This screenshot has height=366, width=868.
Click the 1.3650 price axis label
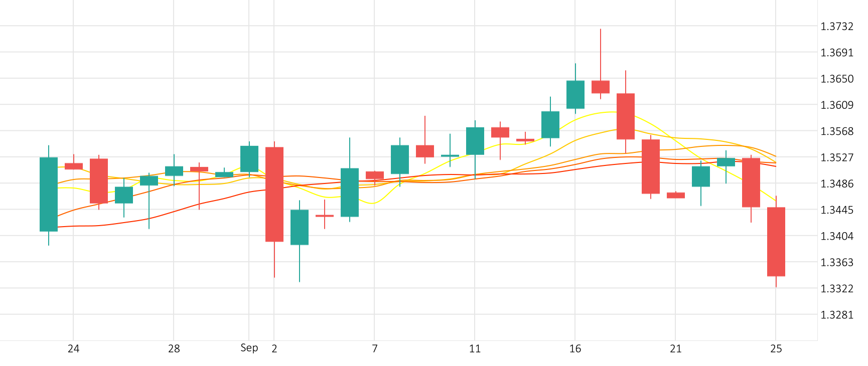click(836, 79)
